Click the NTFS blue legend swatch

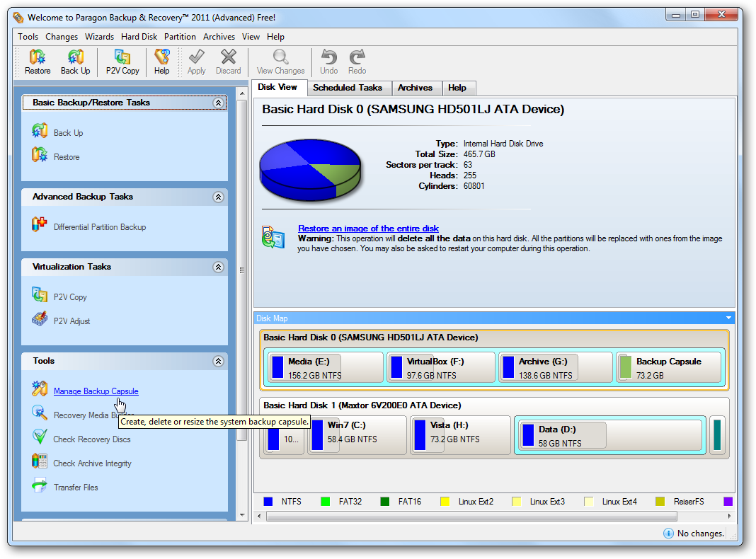(x=268, y=501)
